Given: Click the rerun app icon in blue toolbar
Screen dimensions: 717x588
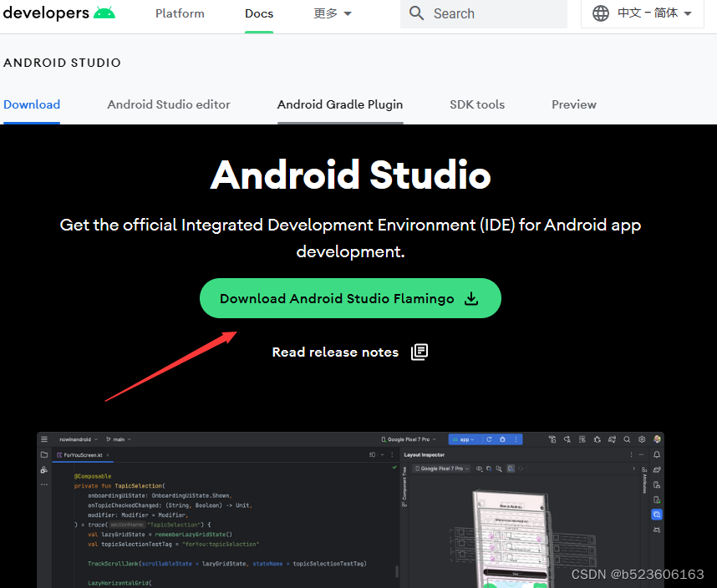Looking at the screenshot, I should point(489,439).
